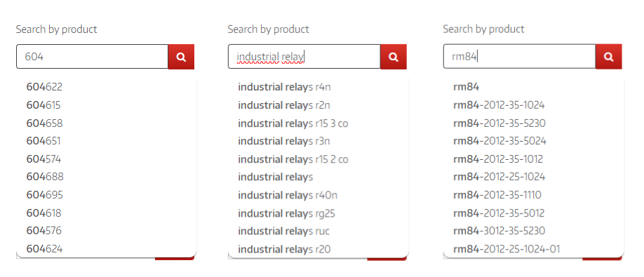Select suggestion industrial relays r4n
The image size is (644, 277).
[284, 87]
